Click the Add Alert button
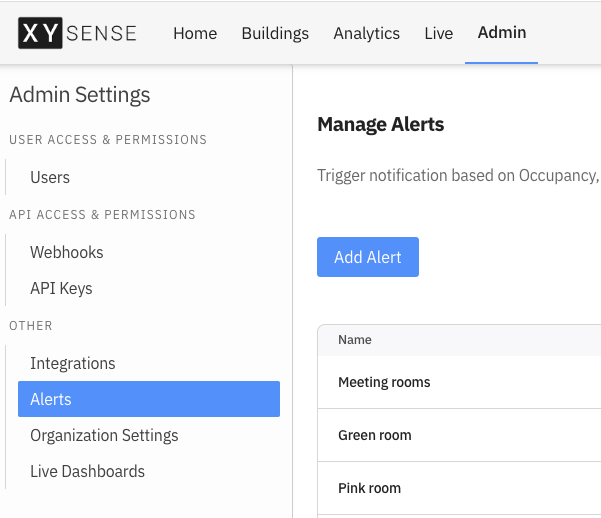 (368, 257)
